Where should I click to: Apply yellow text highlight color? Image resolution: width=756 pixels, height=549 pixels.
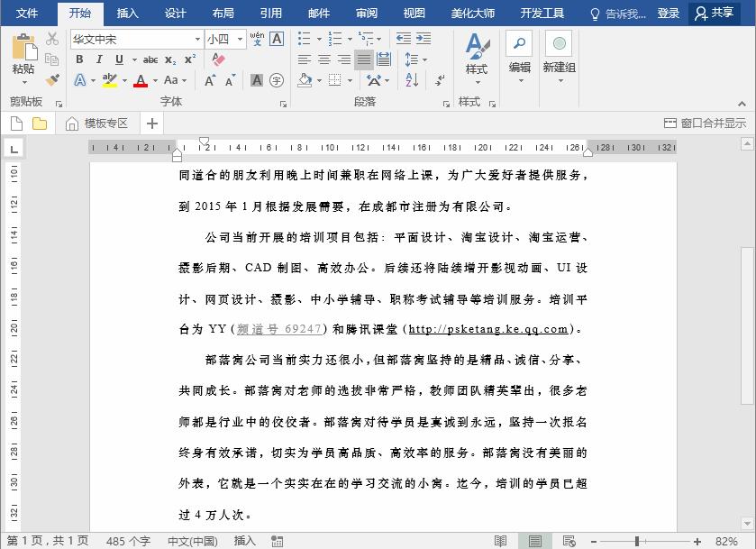point(108,79)
